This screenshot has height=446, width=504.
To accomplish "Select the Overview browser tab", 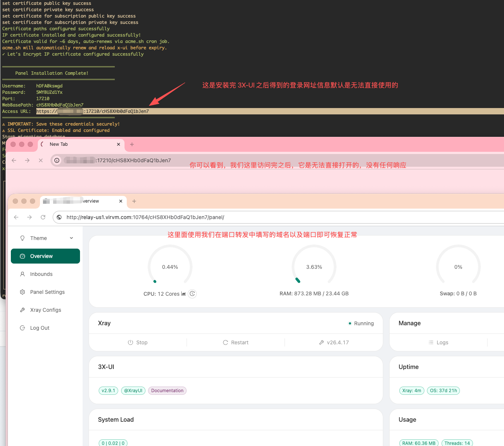I will (83, 201).
